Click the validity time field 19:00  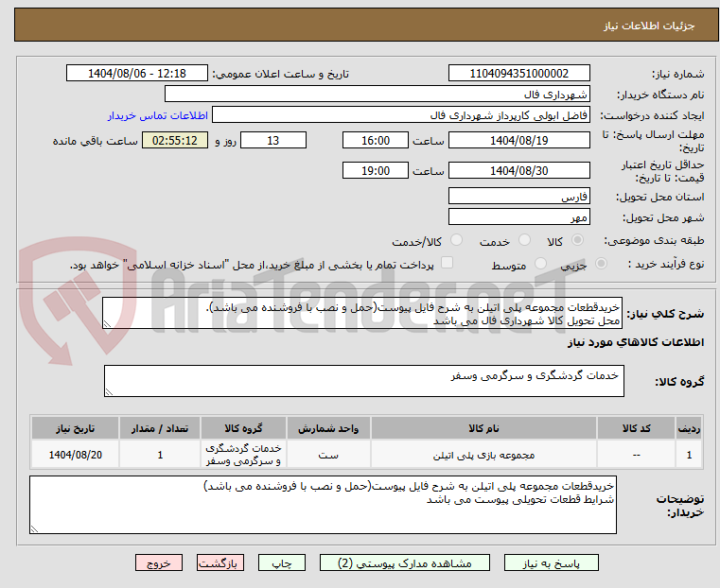click(x=376, y=170)
